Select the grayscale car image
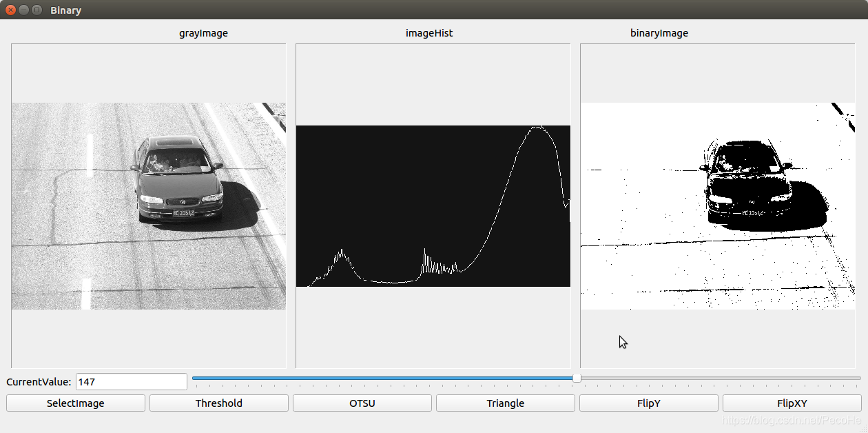The image size is (868, 433). pyautogui.click(x=149, y=206)
